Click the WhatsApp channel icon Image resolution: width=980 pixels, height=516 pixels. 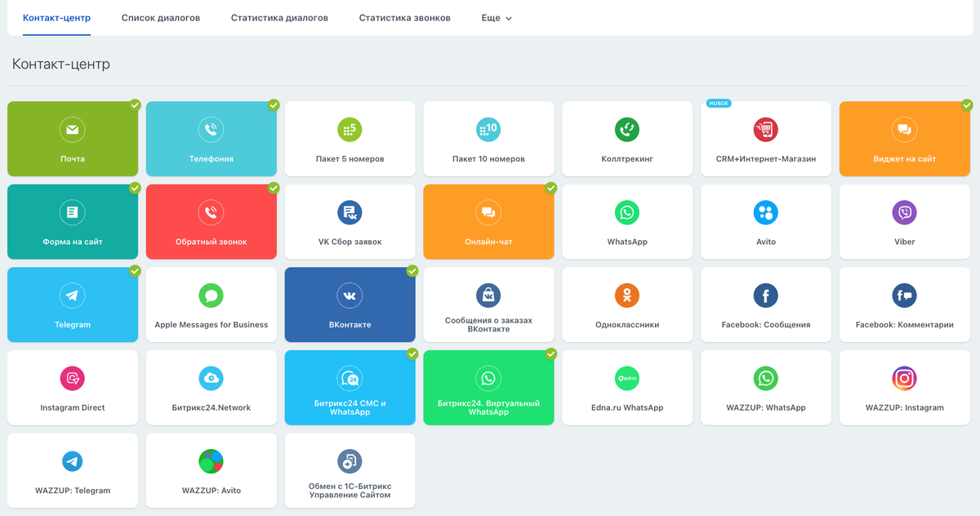point(627,212)
